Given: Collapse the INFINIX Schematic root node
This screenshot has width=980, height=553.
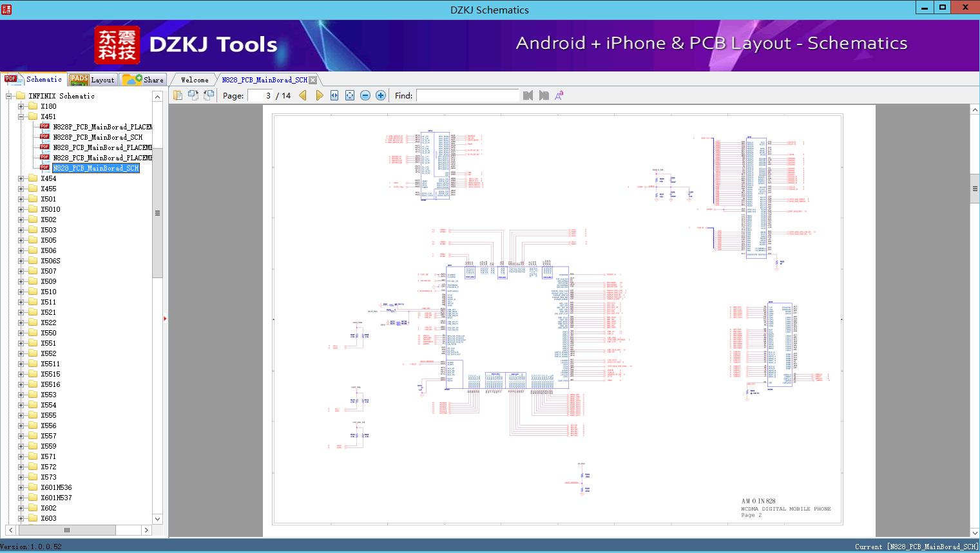Looking at the screenshot, I should [9, 96].
